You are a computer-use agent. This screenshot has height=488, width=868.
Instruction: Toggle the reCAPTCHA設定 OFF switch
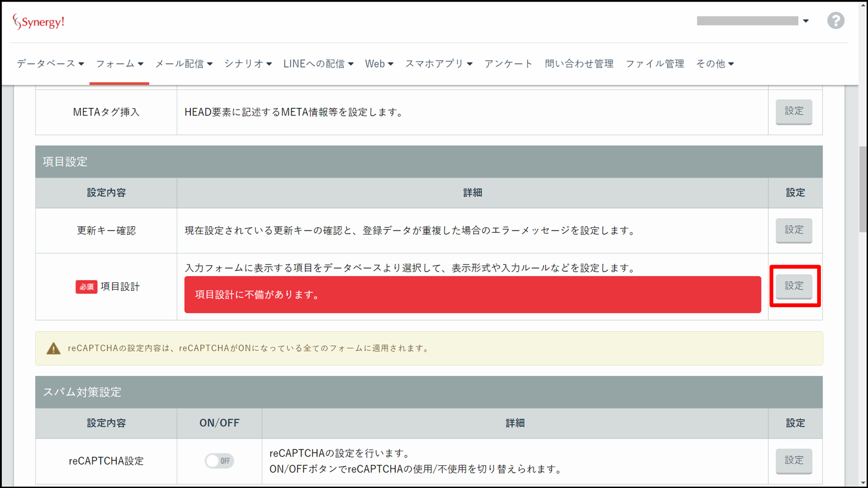click(219, 461)
